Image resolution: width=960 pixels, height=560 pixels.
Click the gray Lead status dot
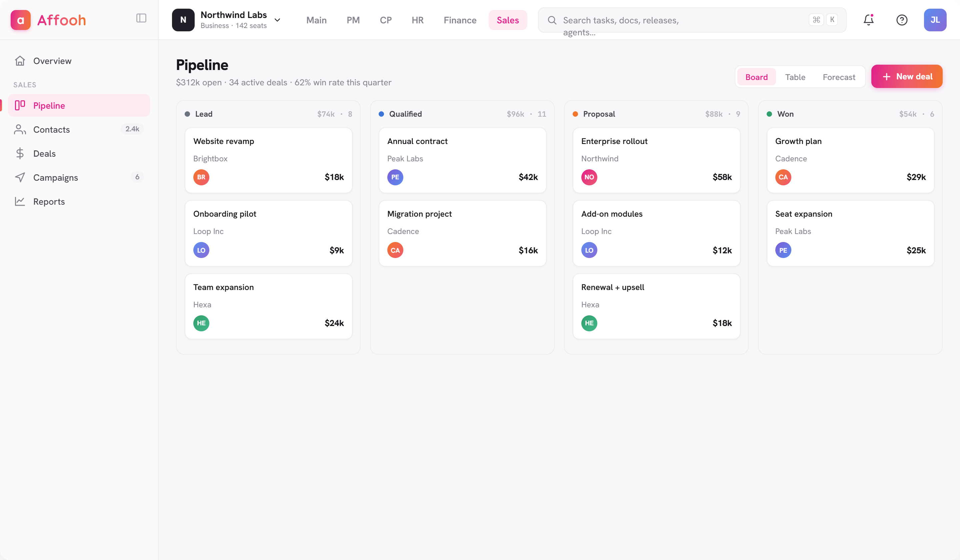pyautogui.click(x=187, y=114)
